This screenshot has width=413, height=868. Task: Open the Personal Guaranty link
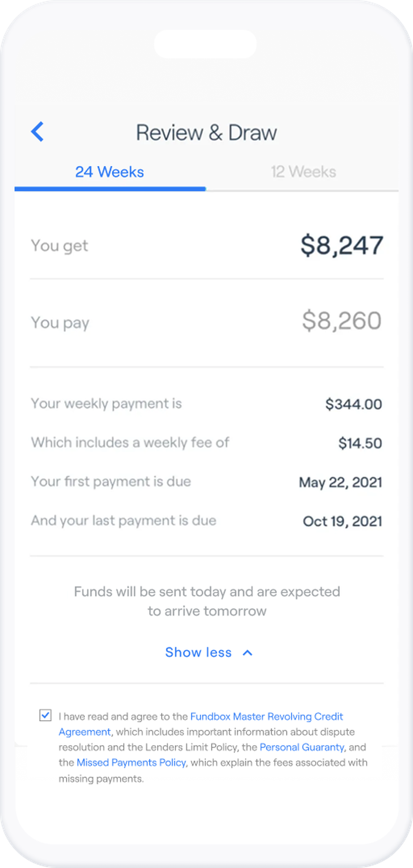302,747
